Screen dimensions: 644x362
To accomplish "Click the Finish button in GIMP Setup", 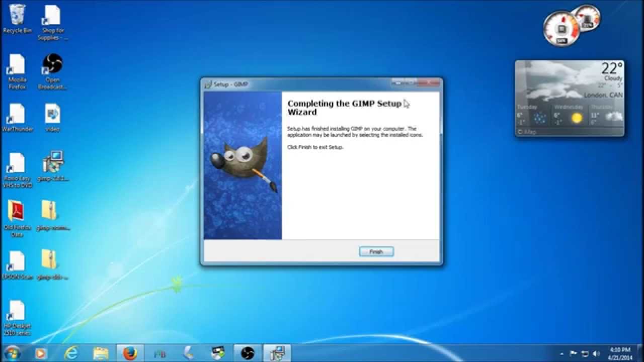I will click(376, 252).
